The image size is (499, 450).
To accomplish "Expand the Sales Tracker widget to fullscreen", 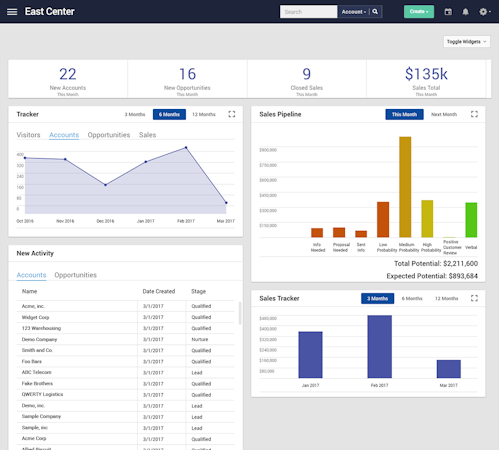I will (474, 298).
